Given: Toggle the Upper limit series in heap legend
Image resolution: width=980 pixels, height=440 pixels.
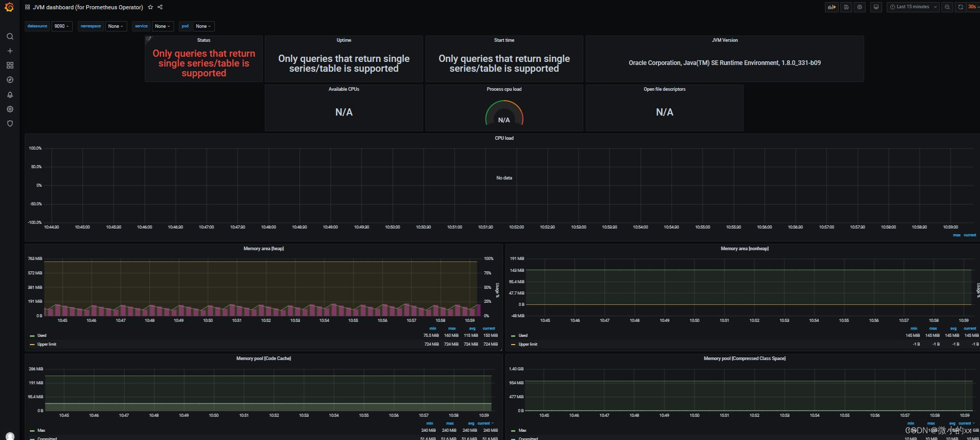Looking at the screenshot, I should click(47, 344).
